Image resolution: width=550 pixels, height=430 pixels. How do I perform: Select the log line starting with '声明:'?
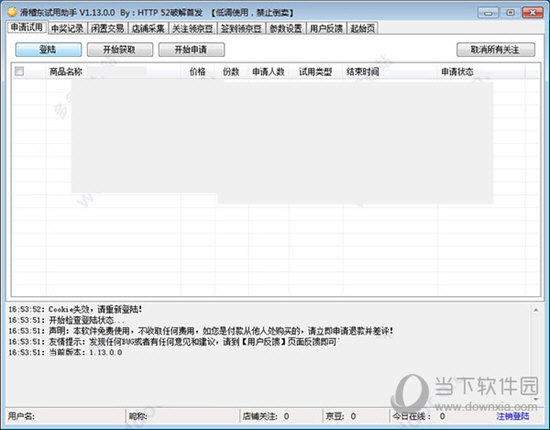201,331
